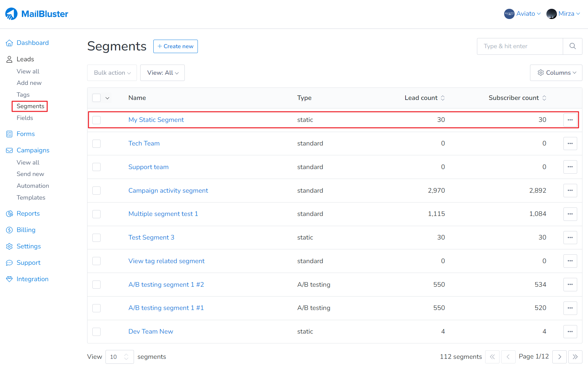Focus the Type & hit enter search field
The height and width of the screenshot is (368, 588).
[x=520, y=46]
